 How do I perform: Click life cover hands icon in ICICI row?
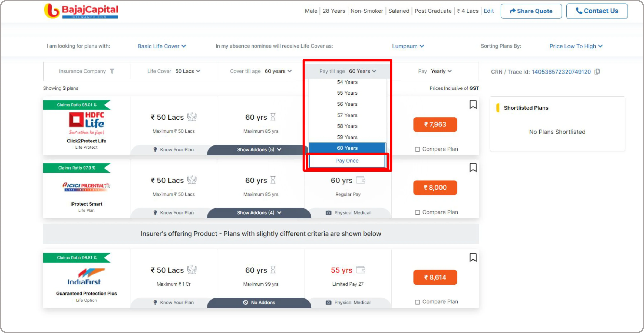[192, 180]
